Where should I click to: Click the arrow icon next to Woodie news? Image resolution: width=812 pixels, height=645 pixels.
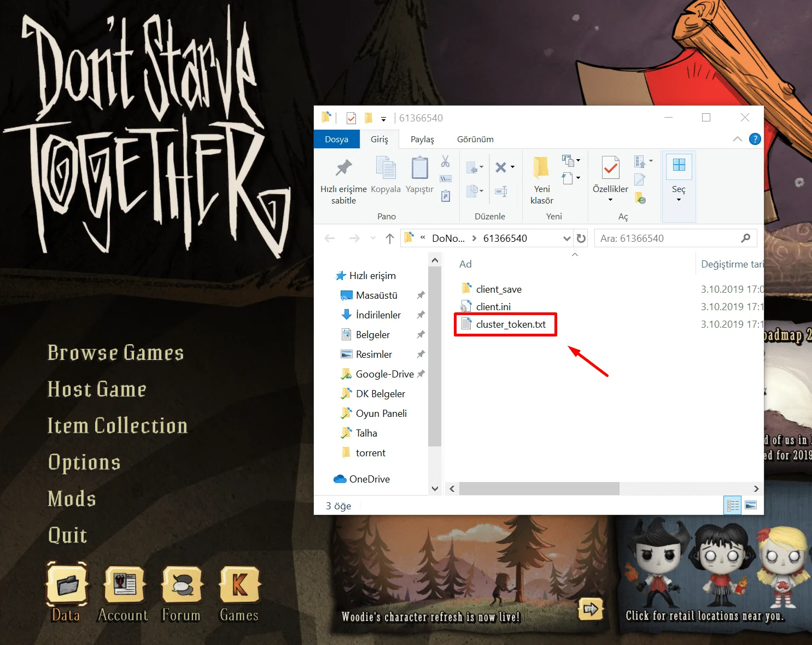click(x=591, y=608)
